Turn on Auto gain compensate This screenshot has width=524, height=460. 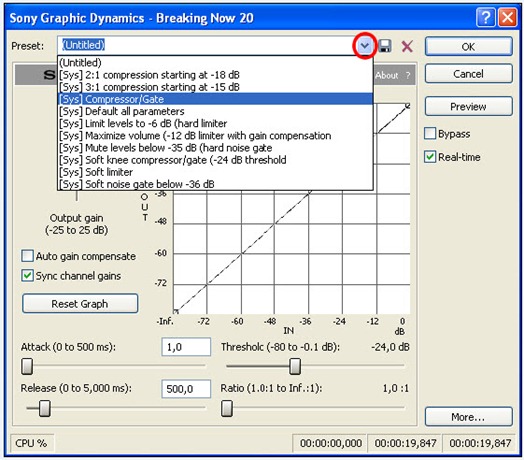(x=27, y=256)
